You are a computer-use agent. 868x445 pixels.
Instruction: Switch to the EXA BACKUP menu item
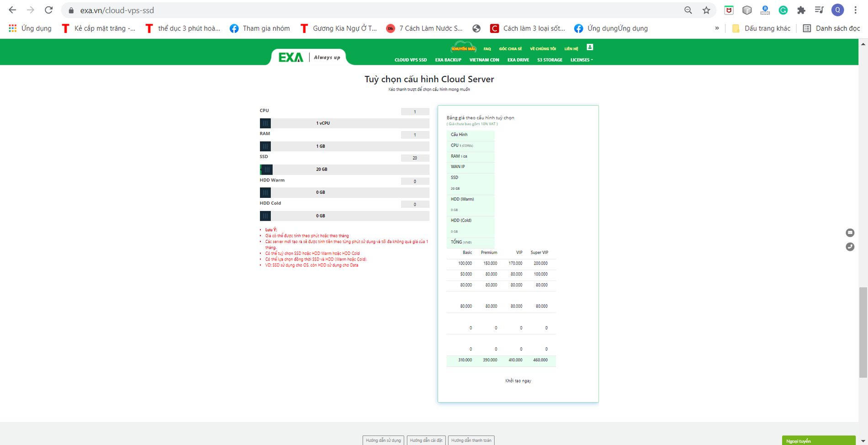[x=448, y=60]
